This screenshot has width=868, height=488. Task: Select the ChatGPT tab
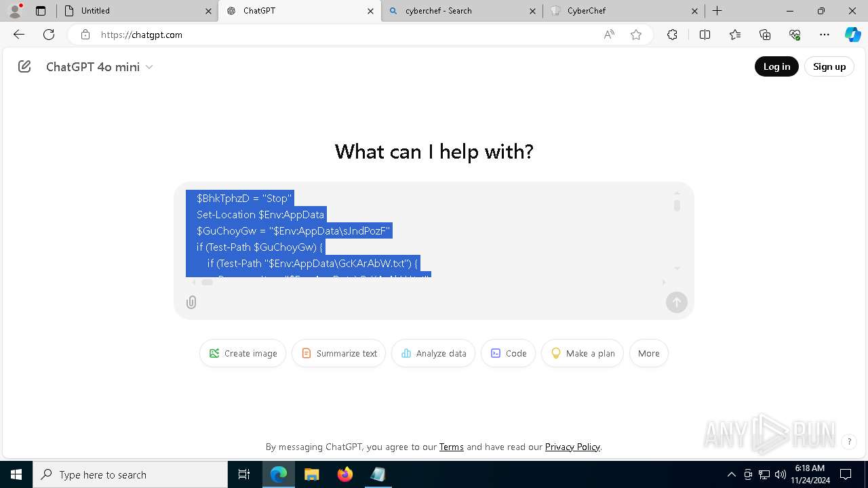299,11
